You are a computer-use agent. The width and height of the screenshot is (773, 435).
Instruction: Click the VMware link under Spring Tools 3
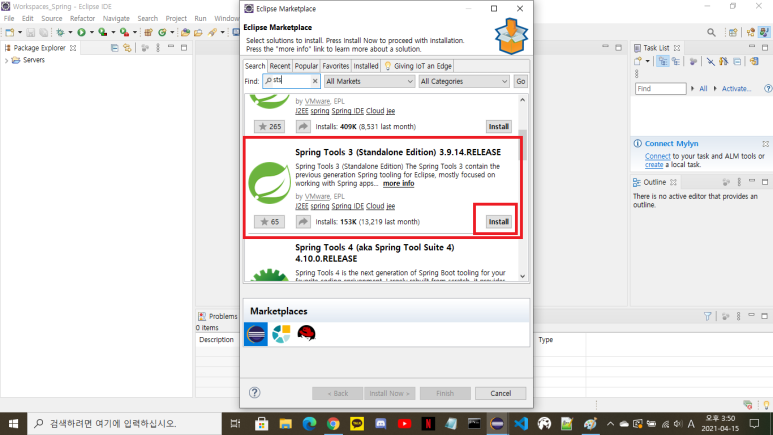(317, 196)
